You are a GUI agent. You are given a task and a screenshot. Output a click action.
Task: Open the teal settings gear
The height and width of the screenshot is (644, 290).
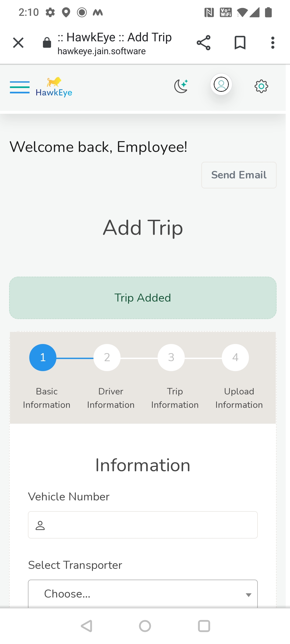click(261, 86)
